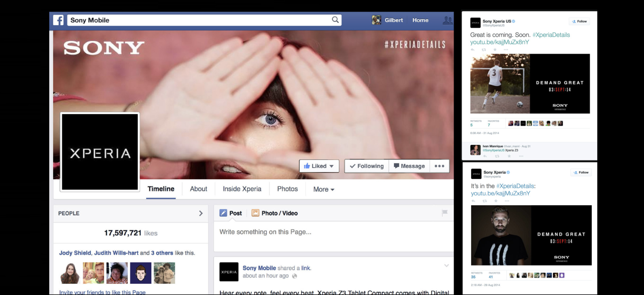644x295 pixels.
Task: Open the Jody Shield profile link
Action: click(x=75, y=253)
